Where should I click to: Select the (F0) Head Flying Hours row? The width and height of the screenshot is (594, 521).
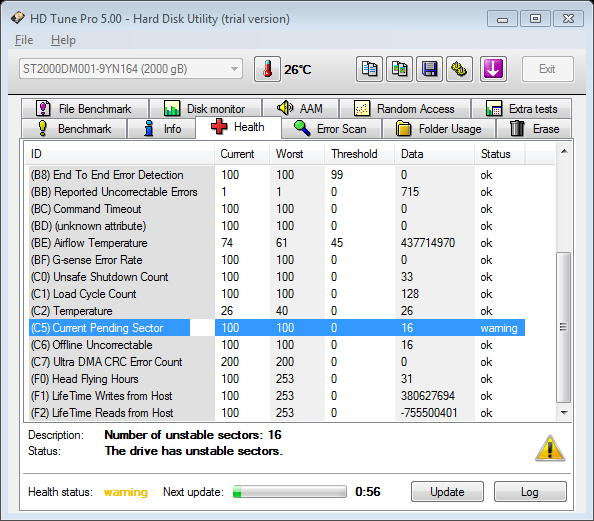click(277, 379)
